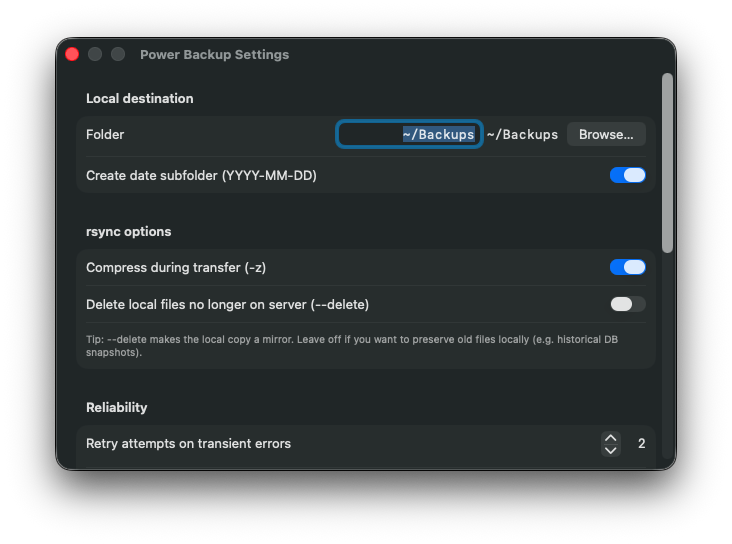This screenshot has height=544, width=732.
Task: Close the Power Backup Settings window
Action: (72, 54)
